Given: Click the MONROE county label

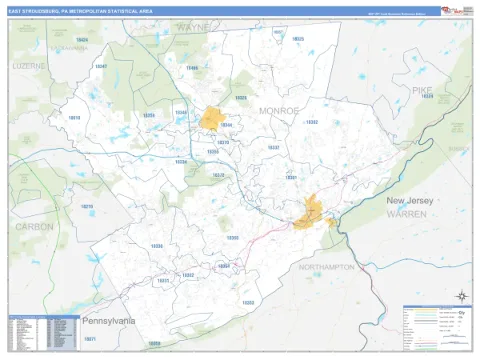Looking at the screenshot, I should point(279,111).
